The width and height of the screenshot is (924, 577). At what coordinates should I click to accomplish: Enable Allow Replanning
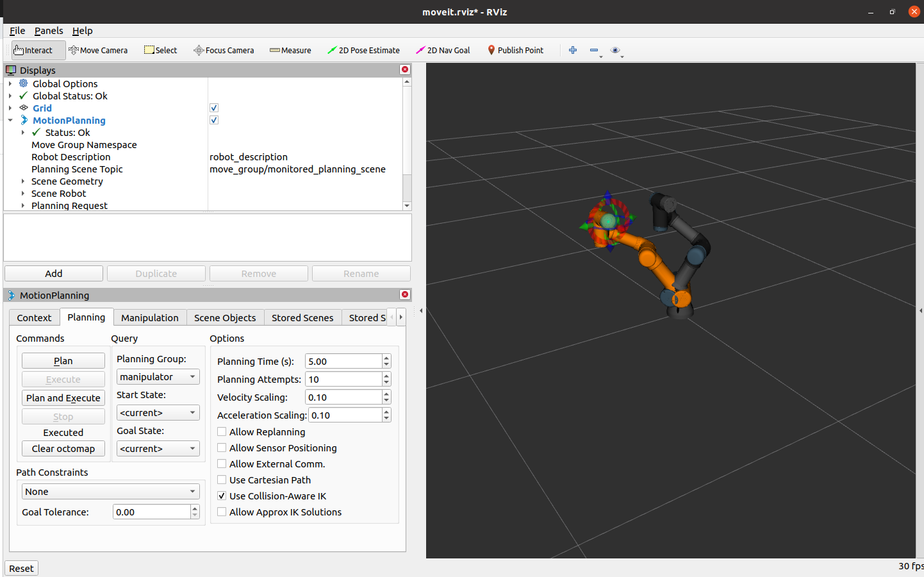pyautogui.click(x=222, y=432)
